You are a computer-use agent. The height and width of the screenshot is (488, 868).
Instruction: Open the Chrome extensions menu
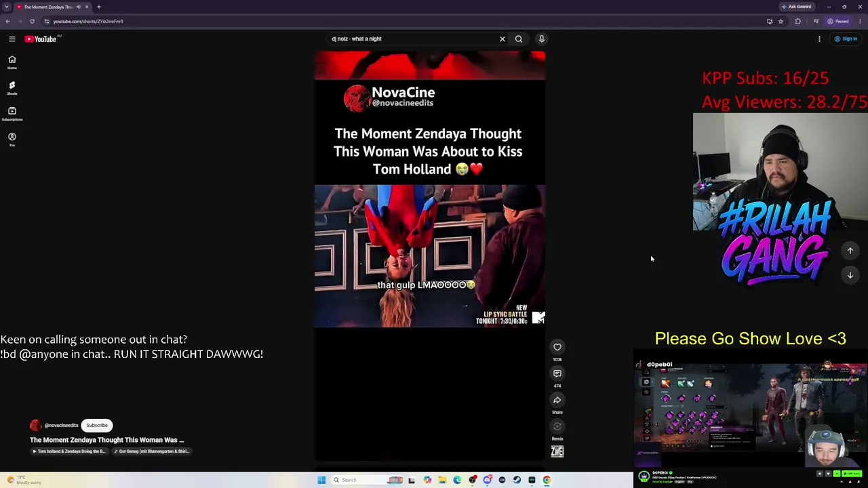(x=798, y=21)
